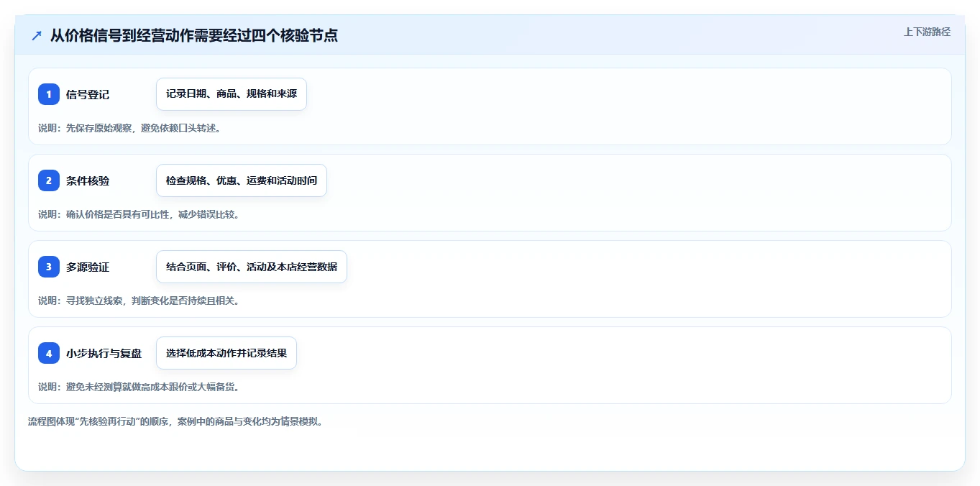
Task: Click the arrow icon beside the title
Action: click(37, 35)
